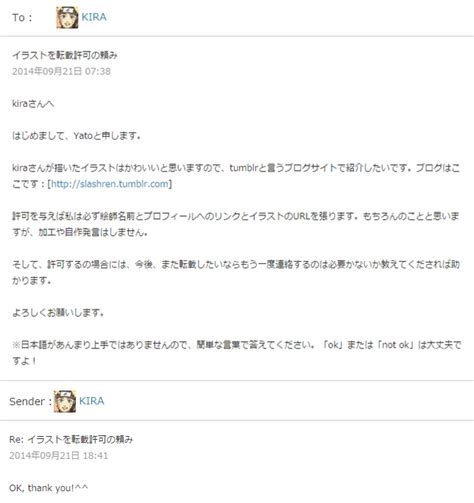Click the To : label

[22, 17]
